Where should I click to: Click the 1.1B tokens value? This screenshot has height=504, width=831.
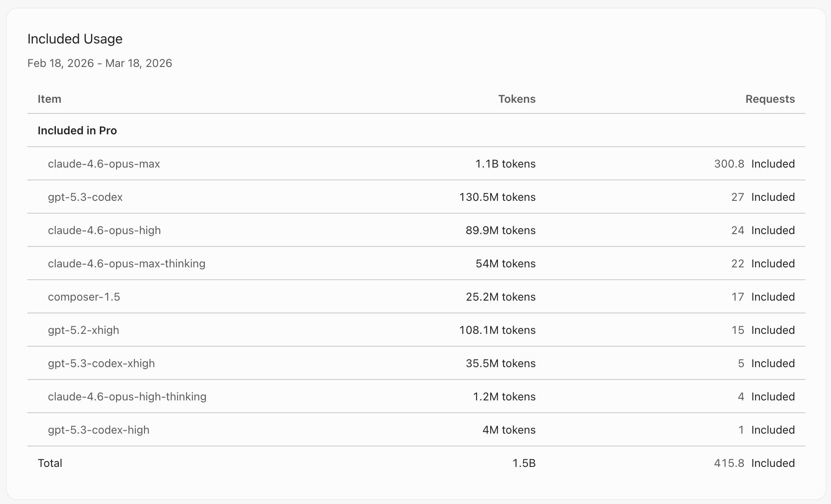click(505, 164)
